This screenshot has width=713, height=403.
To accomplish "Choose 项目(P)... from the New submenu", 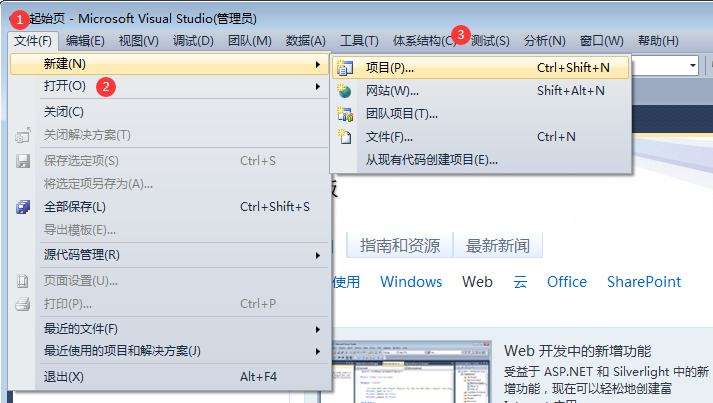I will click(480, 68).
